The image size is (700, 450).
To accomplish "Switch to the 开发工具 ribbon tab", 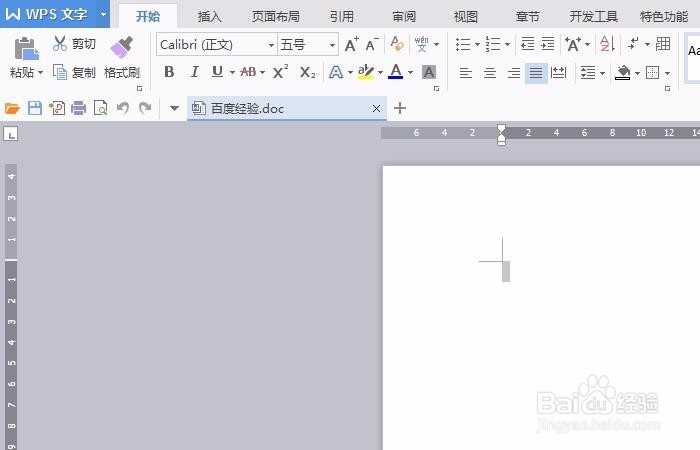I will coord(593,17).
